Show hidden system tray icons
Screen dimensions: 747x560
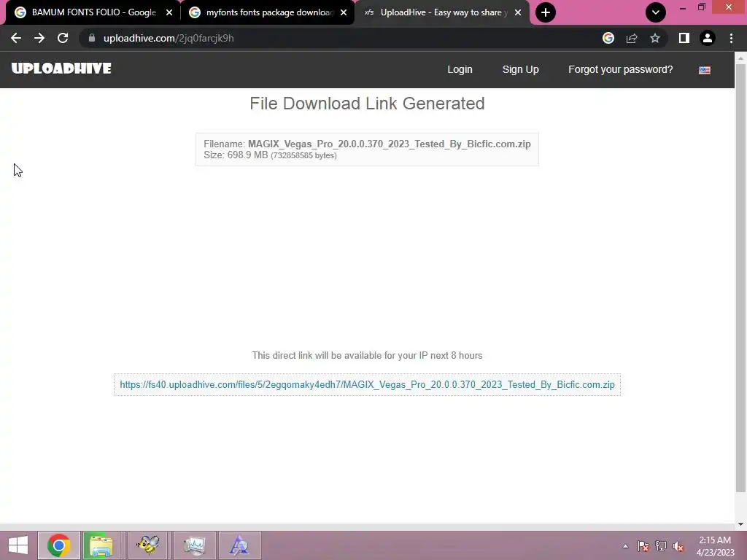[x=625, y=546]
